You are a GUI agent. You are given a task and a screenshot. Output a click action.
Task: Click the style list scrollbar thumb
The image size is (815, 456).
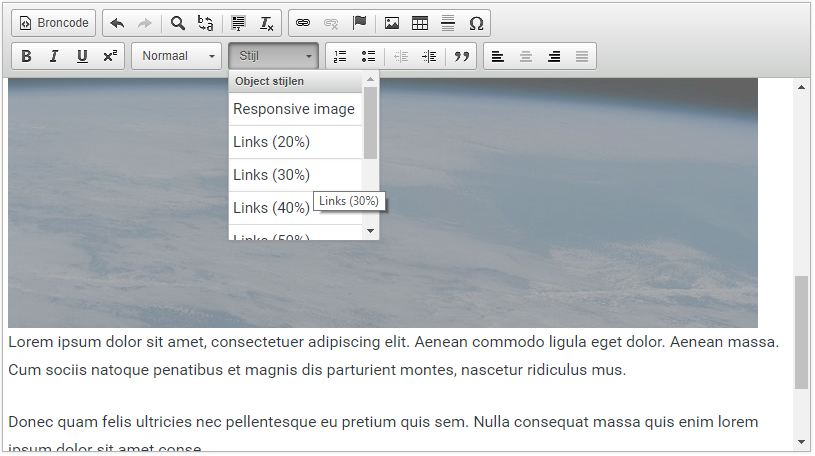tap(370, 123)
